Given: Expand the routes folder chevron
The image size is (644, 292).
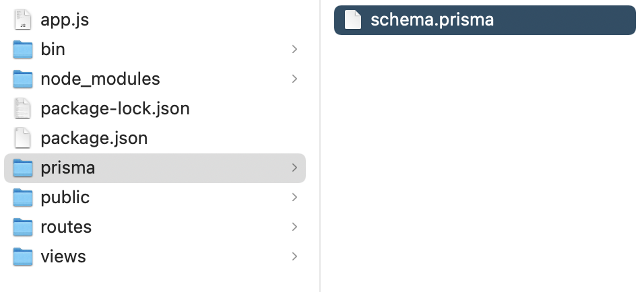Looking at the screenshot, I should (294, 227).
